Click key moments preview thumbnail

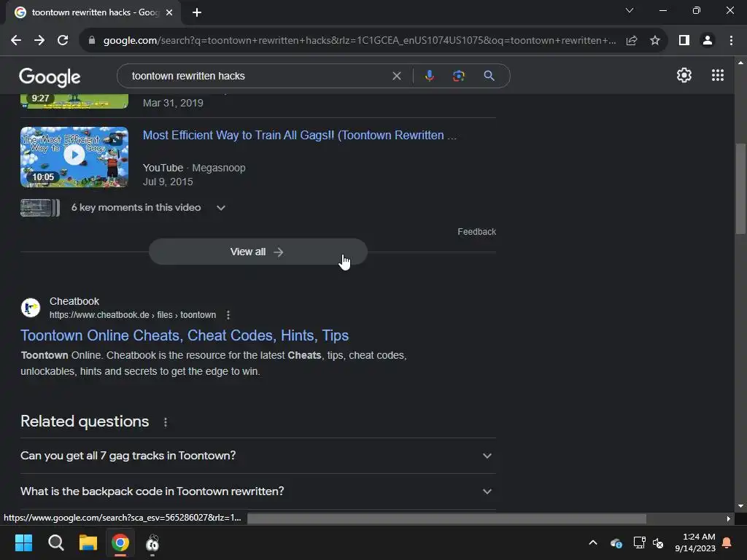(x=40, y=208)
